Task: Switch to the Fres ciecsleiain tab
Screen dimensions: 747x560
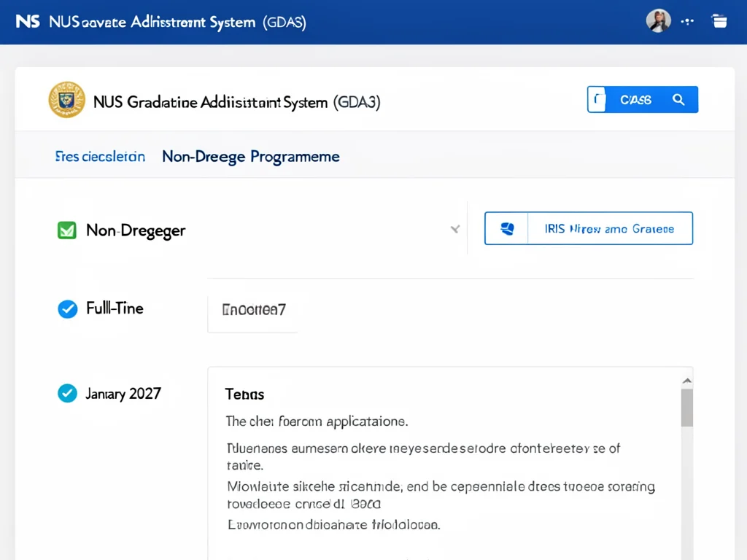Action: 100,157
